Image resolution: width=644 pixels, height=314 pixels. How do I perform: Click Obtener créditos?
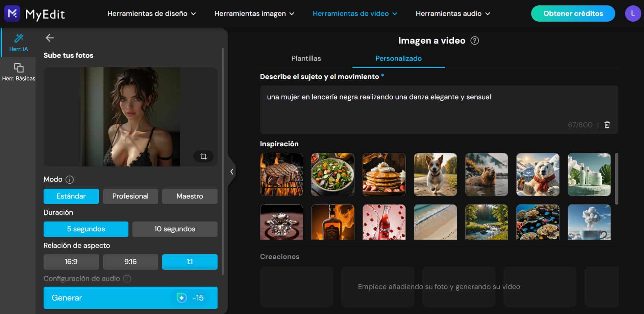[x=573, y=14]
